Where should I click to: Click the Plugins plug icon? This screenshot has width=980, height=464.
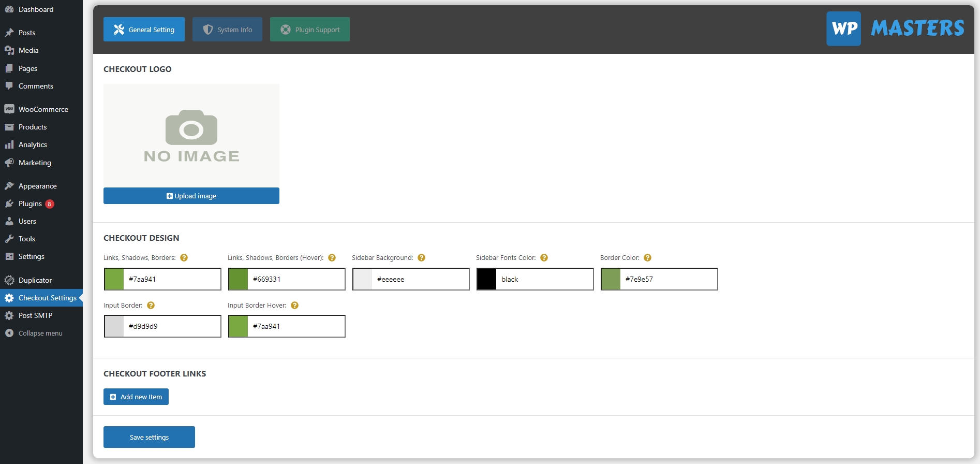[9, 204]
